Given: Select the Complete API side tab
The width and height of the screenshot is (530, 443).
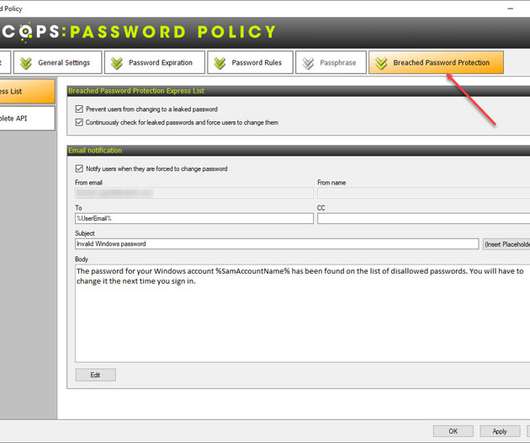Looking at the screenshot, I should tap(27, 118).
